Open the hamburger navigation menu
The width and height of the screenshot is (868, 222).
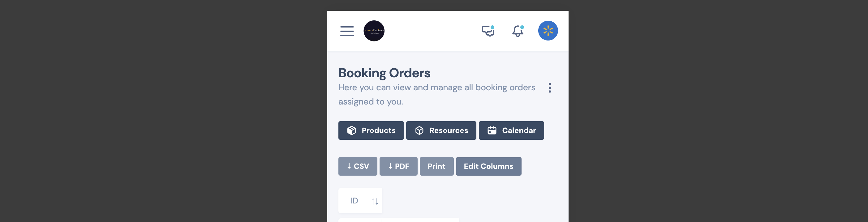coord(347,31)
